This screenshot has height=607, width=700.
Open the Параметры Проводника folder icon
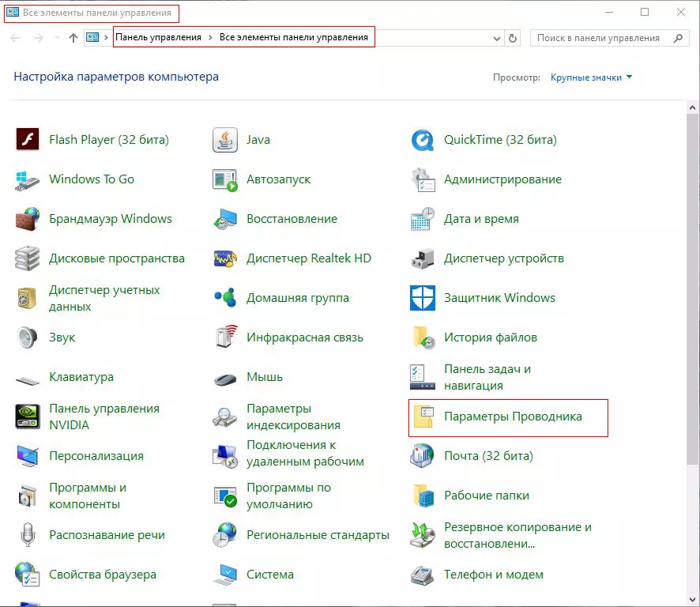(x=423, y=417)
